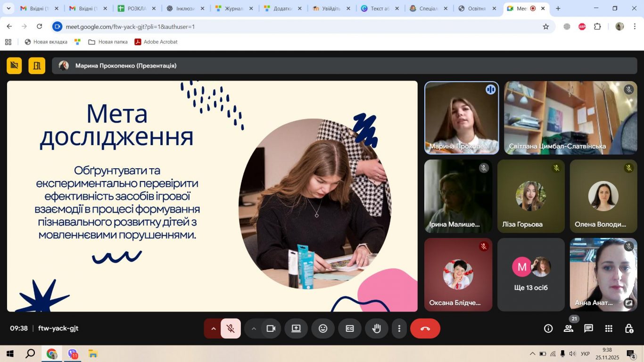Open the chat panel icon

[x=588, y=329]
